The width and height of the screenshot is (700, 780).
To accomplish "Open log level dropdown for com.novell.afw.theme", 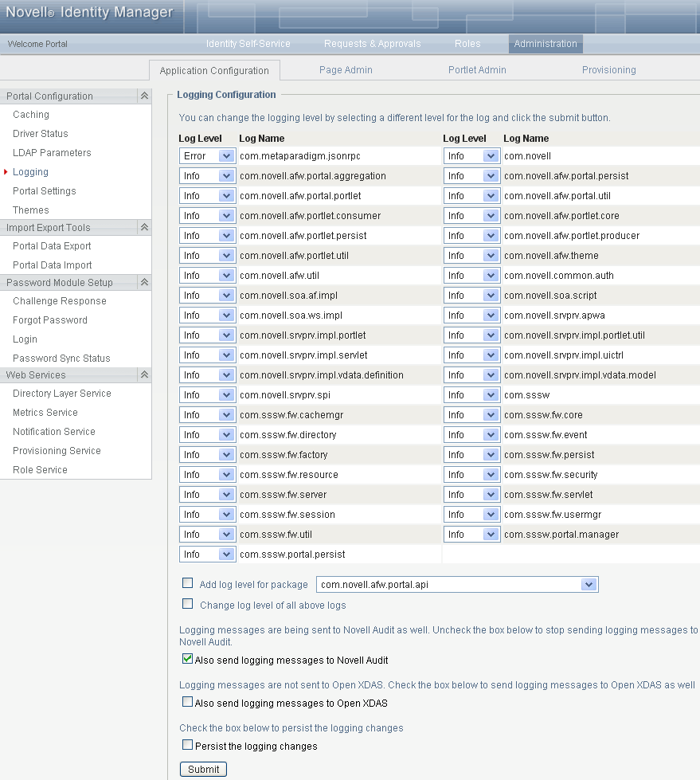I will click(471, 256).
